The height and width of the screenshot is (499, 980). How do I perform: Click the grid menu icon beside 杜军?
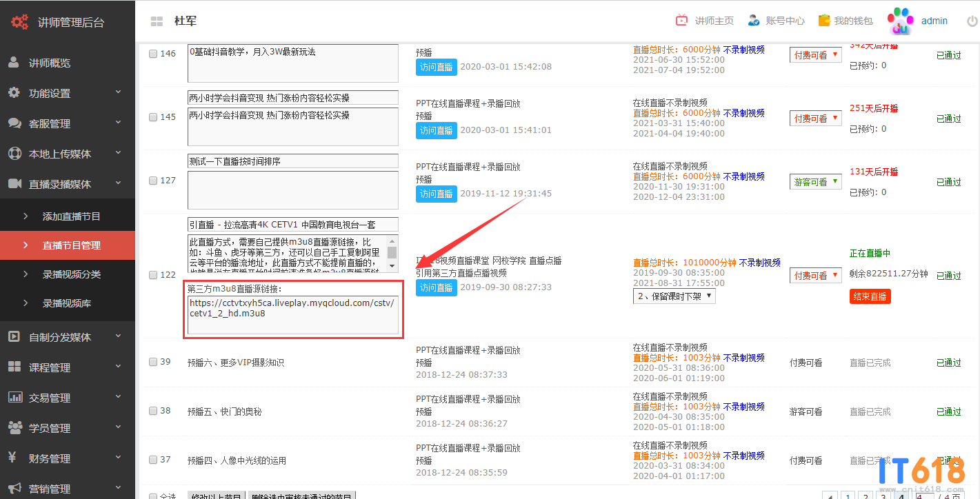point(157,21)
